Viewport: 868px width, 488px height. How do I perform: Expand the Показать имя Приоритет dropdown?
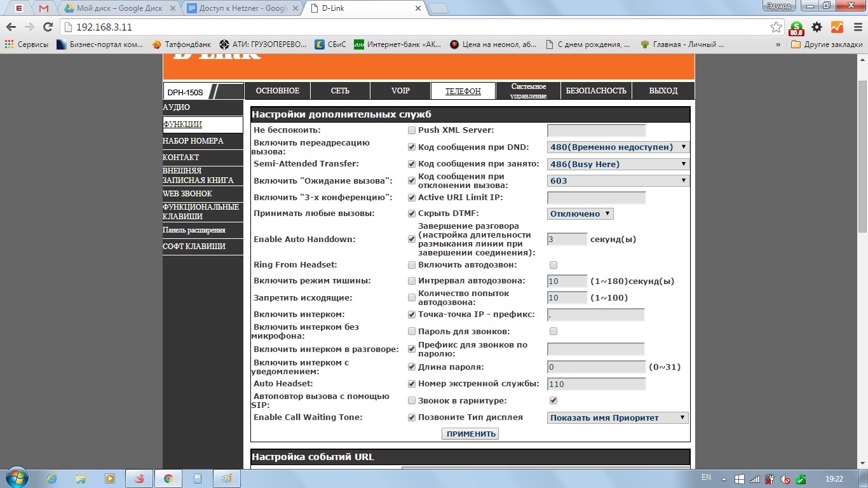point(618,418)
